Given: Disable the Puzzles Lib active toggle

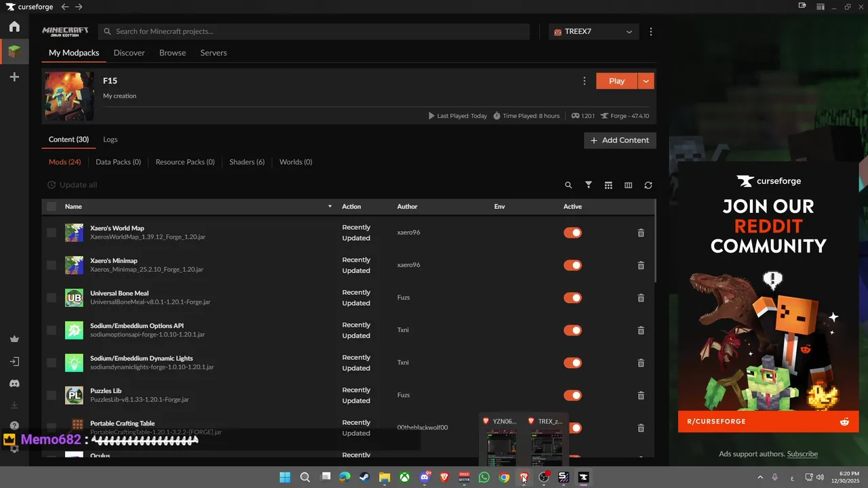Looking at the screenshot, I should [x=572, y=395].
